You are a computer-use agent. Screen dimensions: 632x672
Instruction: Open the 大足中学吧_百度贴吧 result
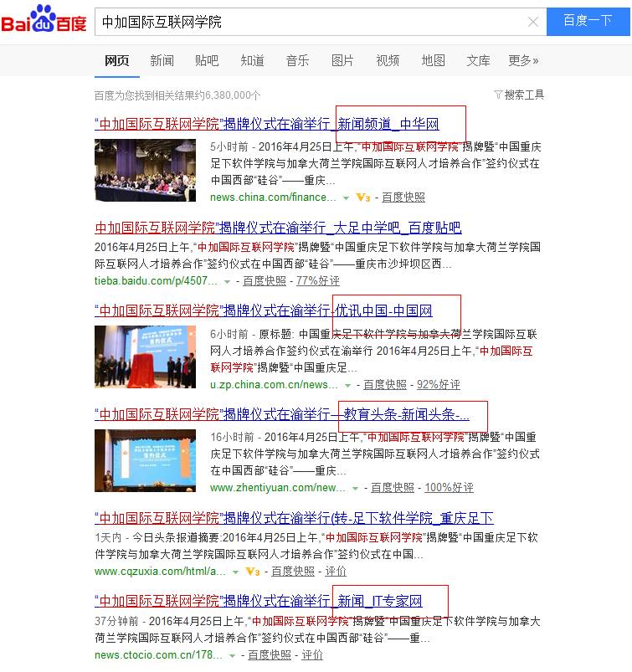(x=278, y=228)
